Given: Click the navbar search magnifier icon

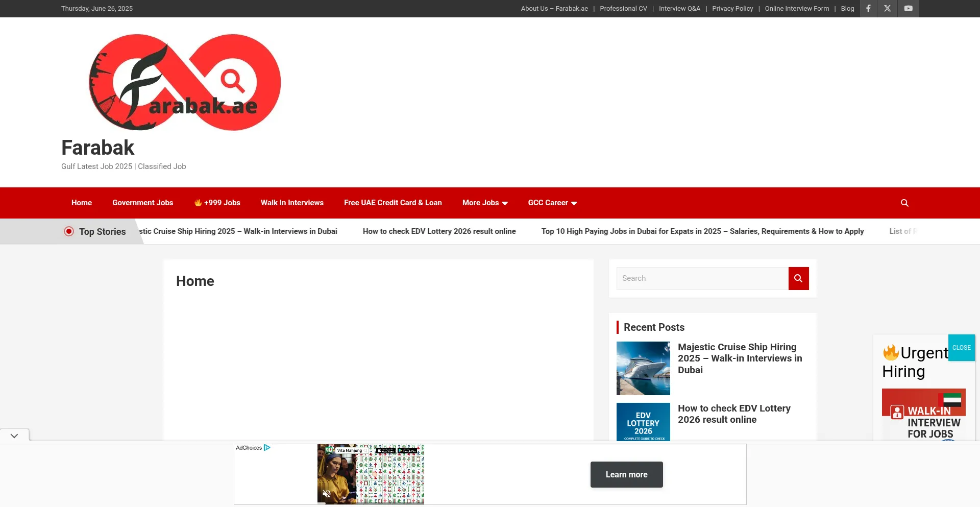Looking at the screenshot, I should pyautogui.click(x=904, y=203).
